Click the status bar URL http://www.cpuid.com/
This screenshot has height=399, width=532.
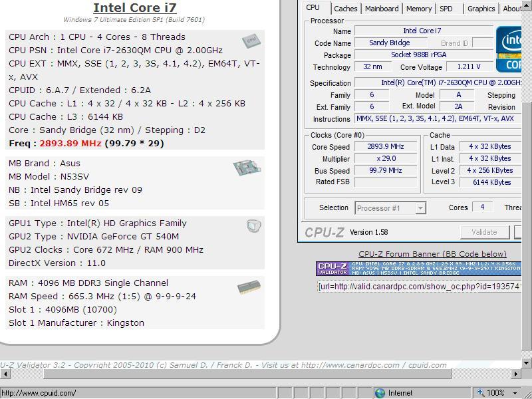(x=39, y=393)
